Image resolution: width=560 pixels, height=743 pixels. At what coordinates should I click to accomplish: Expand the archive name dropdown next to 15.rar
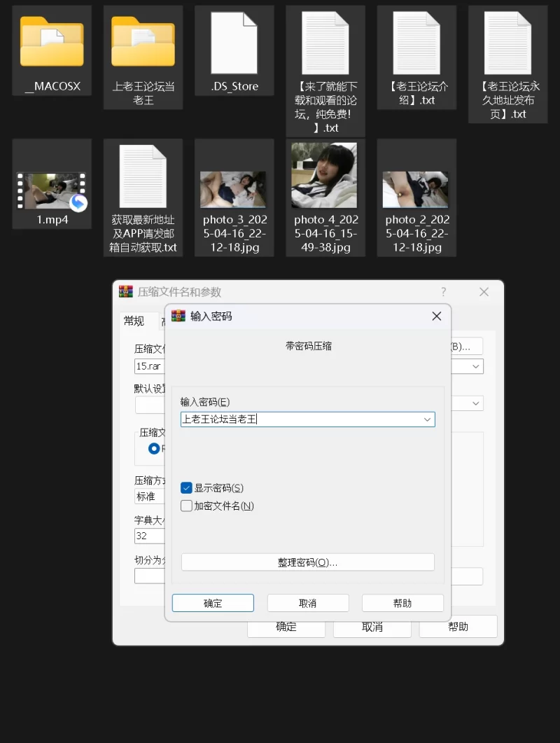[476, 366]
